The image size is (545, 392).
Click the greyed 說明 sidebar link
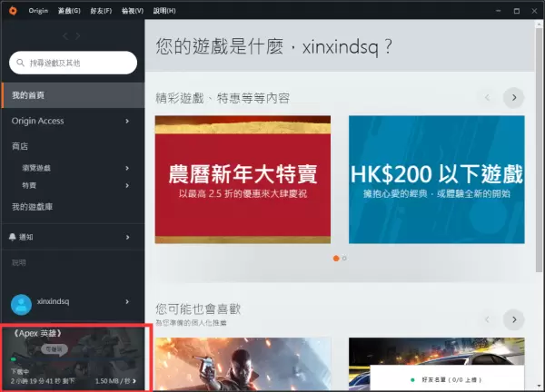click(x=19, y=262)
